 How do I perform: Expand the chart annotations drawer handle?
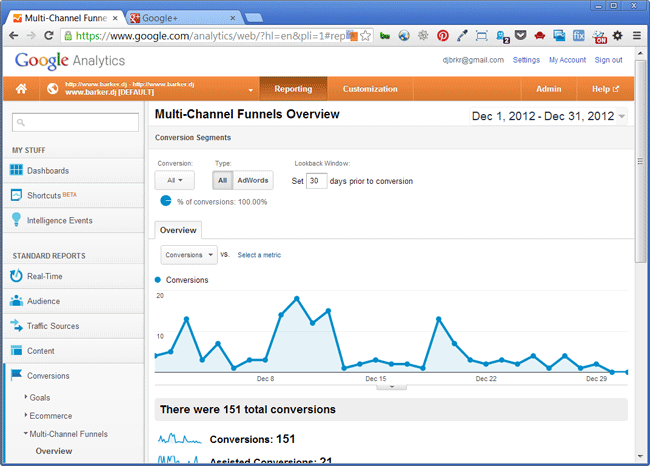click(x=391, y=387)
